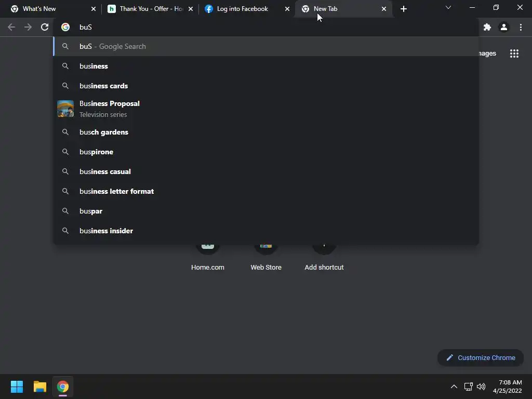Open File Explorer from the taskbar
This screenshot has width=532, height=399.
coord(39,387)
